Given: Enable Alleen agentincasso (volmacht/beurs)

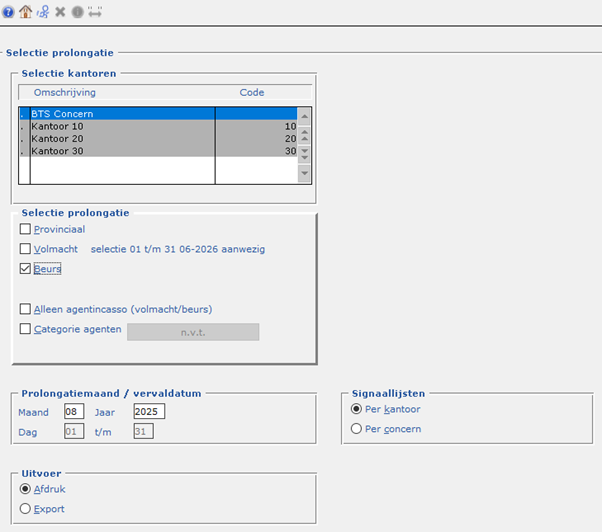Looking at the screenshot, I should [x=26, y=309].
